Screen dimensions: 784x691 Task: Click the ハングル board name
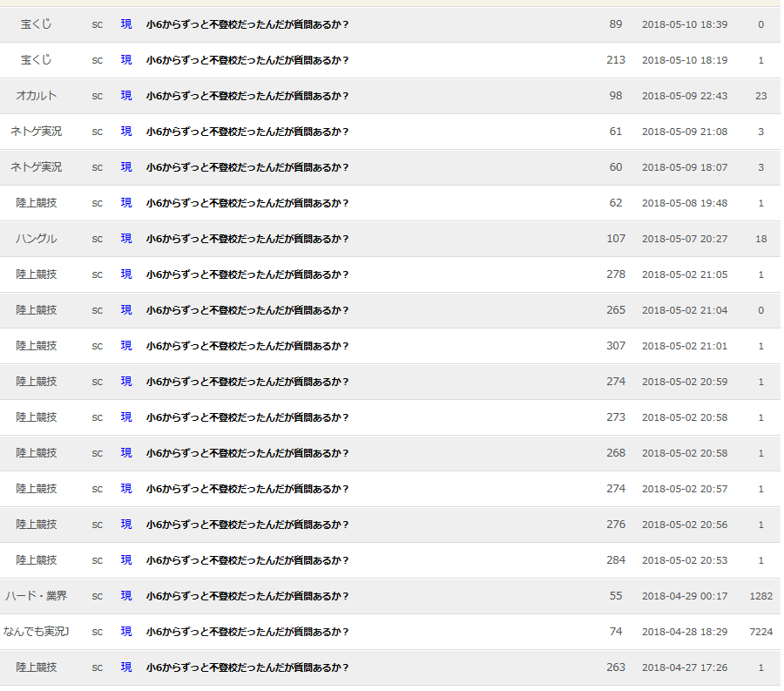coord(36,239)
